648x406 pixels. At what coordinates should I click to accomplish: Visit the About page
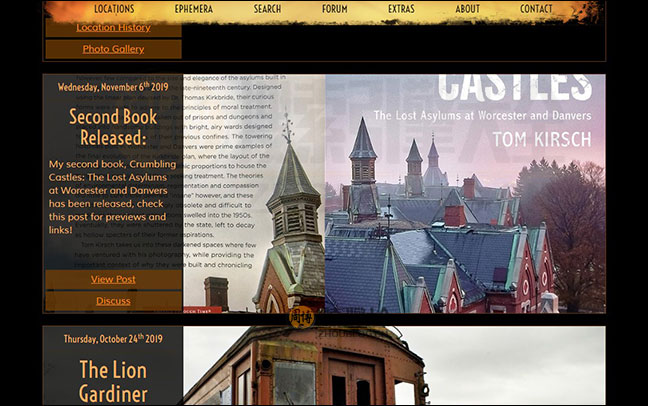[x=467, y=9]
